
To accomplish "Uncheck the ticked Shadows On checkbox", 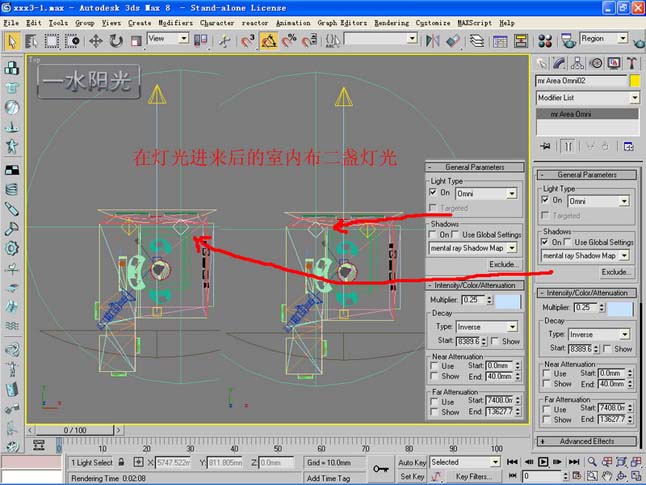I will tap(545, 242).
